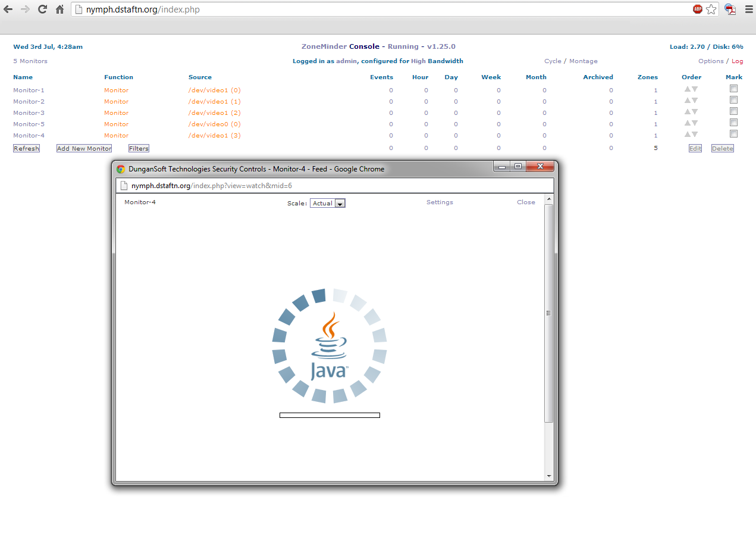
Task: Click the Refresh button
Action: (26, 148)
